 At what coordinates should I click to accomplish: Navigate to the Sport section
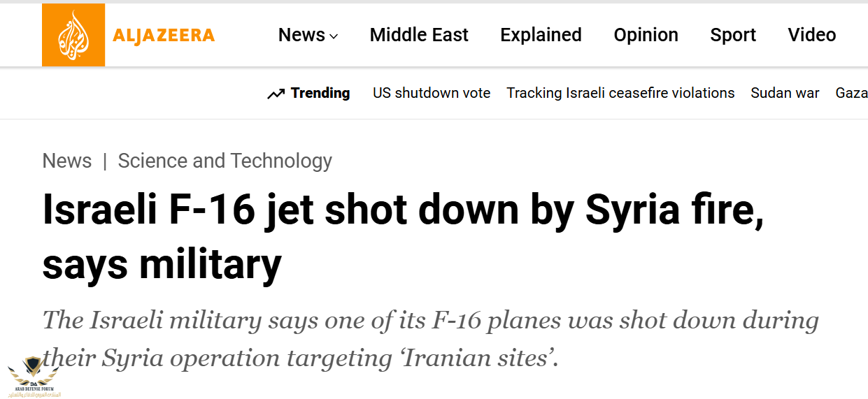tap(733, 35)
